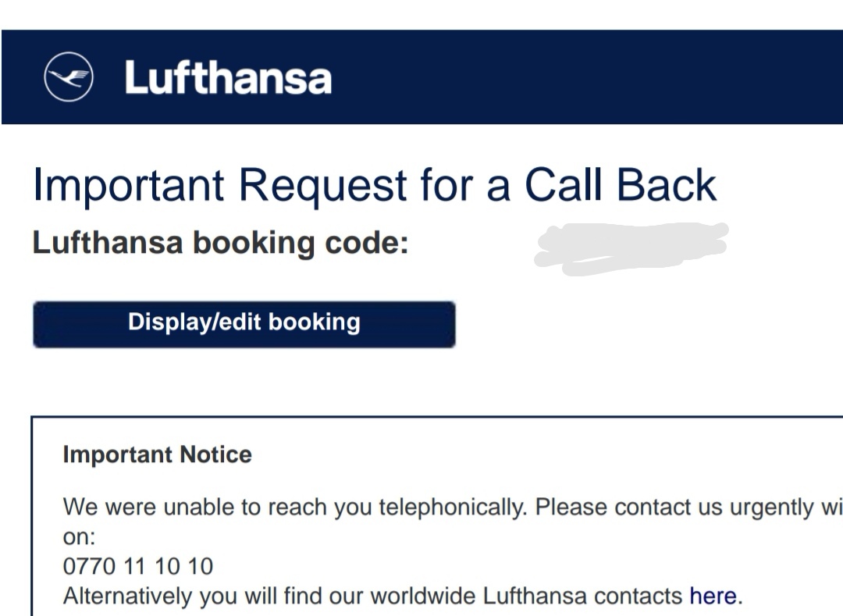Select the 'Important Request for a Call Back' heading
843x616 pixels.
tap(375, 186)
